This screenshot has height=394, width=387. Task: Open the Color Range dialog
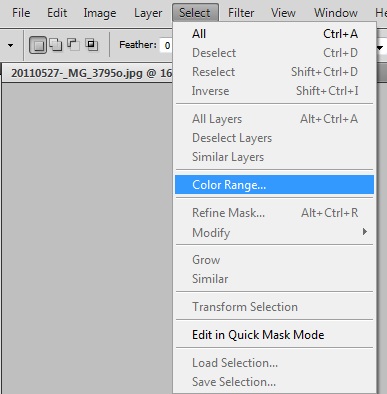pyautogui.click(x=274, y=185)
